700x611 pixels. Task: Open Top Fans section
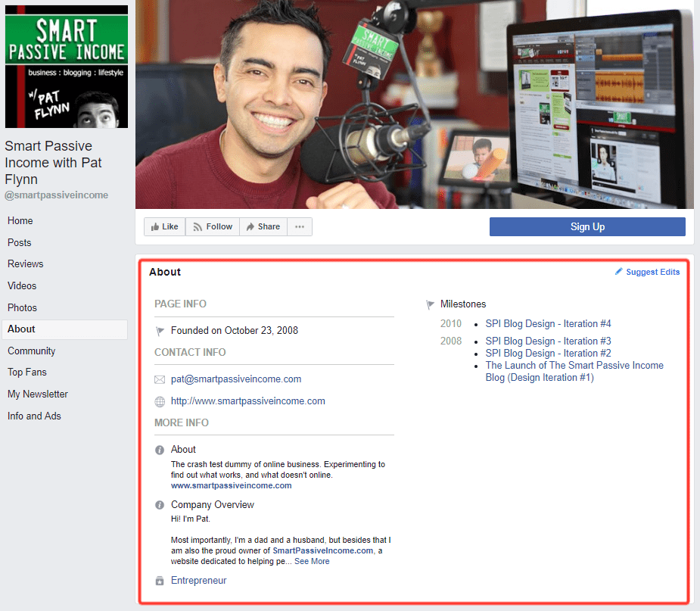click(x=26, y=372)
